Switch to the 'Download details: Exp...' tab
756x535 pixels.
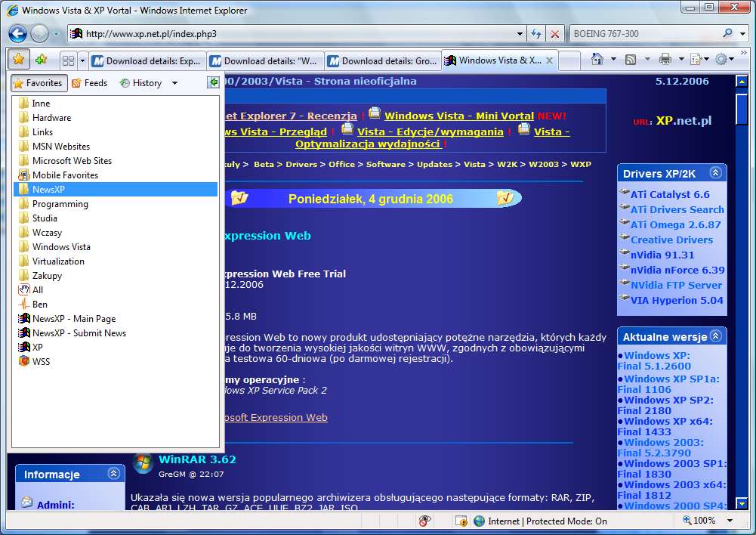click(x=147, y=60)
